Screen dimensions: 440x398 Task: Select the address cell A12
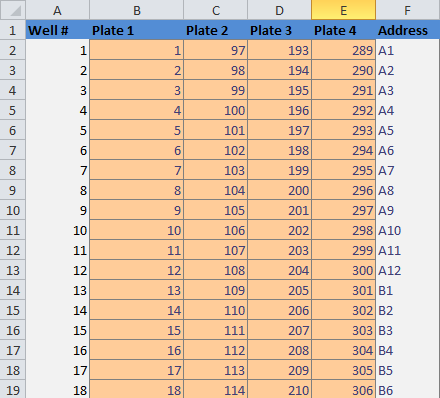[407, 270]
